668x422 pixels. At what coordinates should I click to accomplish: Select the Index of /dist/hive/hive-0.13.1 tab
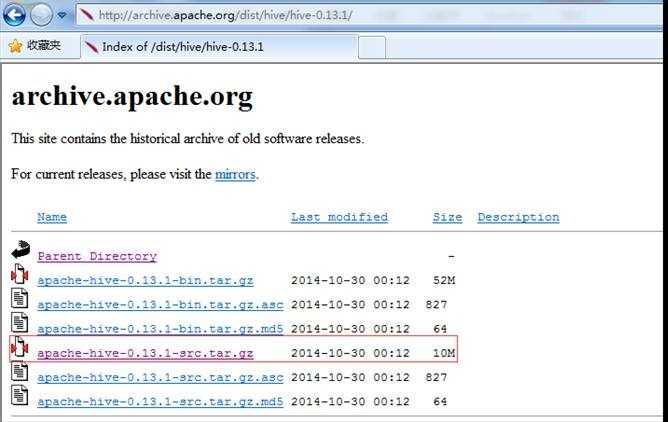pyautogui.click(x=219, y=47)
